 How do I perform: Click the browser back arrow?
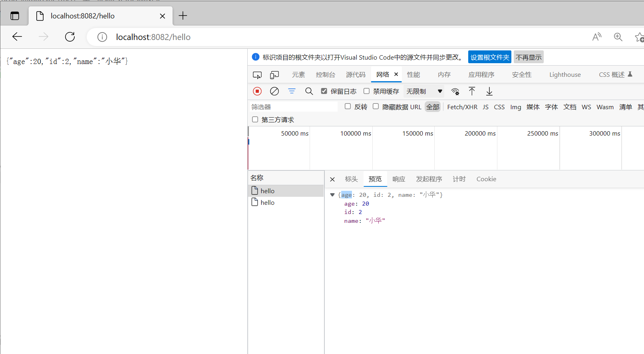(17, 37)
